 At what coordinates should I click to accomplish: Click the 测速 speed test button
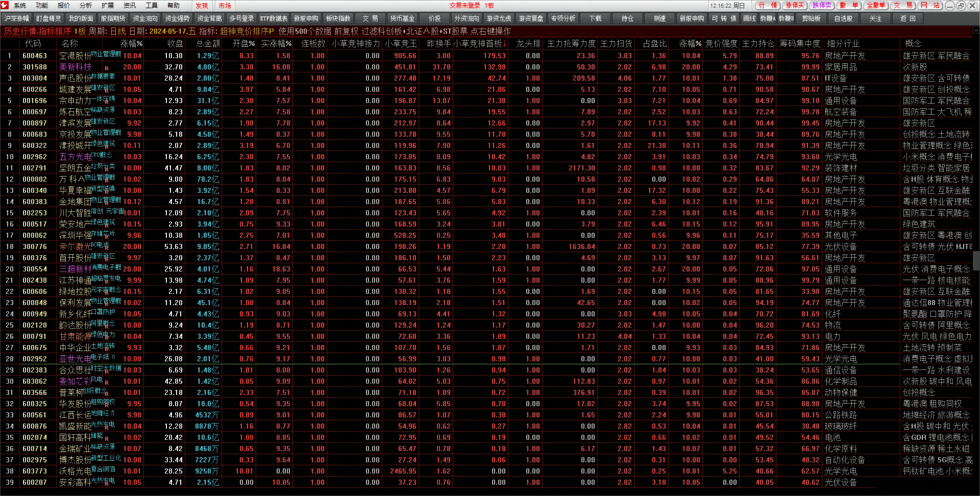click(660, 18)
